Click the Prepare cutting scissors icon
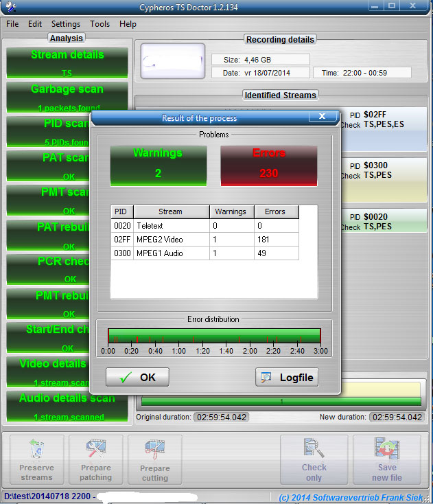Image resolution: width=433 pixels, height=504 pixels. coord(155,449)
